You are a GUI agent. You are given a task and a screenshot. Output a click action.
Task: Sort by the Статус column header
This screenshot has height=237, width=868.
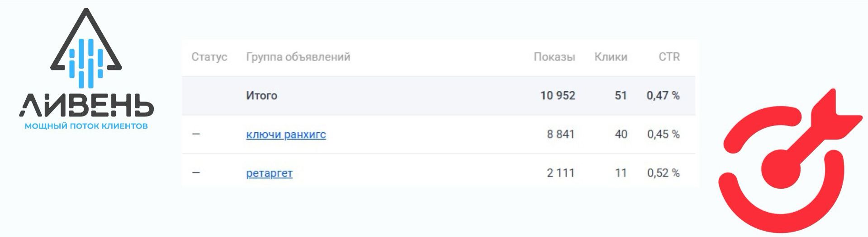tap(209, 57)
